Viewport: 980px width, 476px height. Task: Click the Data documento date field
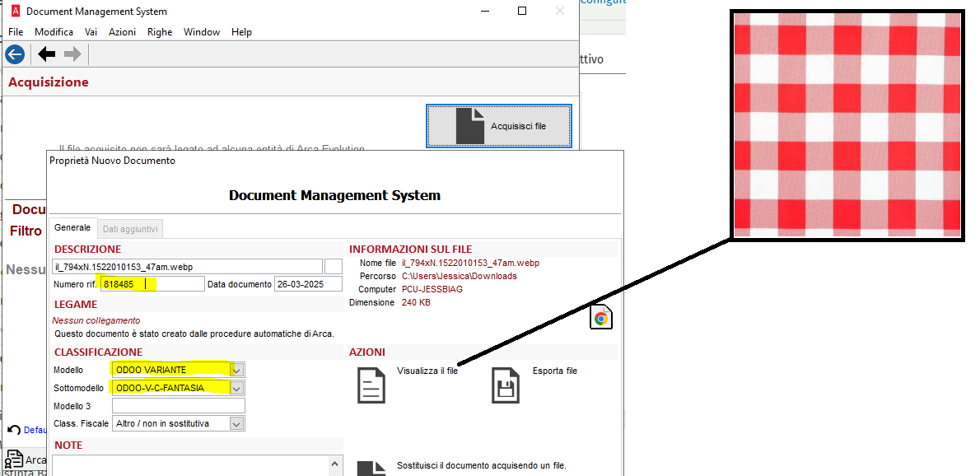[307, 284]
